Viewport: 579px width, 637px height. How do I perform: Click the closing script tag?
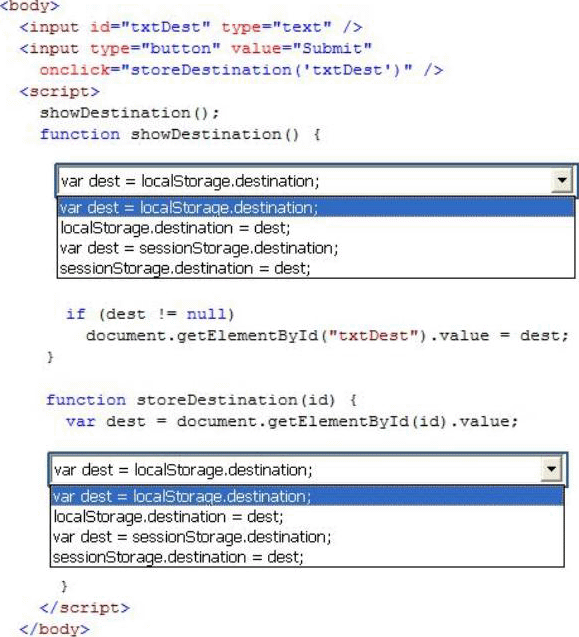(x=85, y=608)
